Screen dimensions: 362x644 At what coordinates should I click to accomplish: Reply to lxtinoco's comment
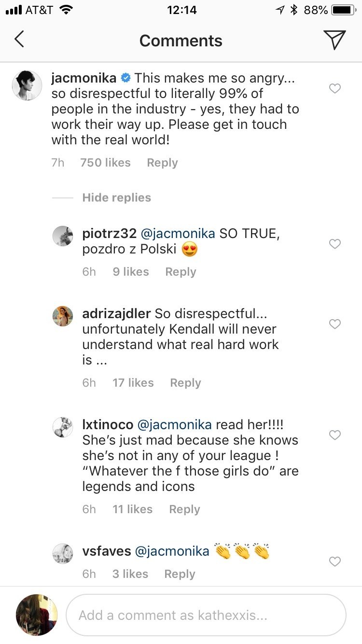[184, 509]
